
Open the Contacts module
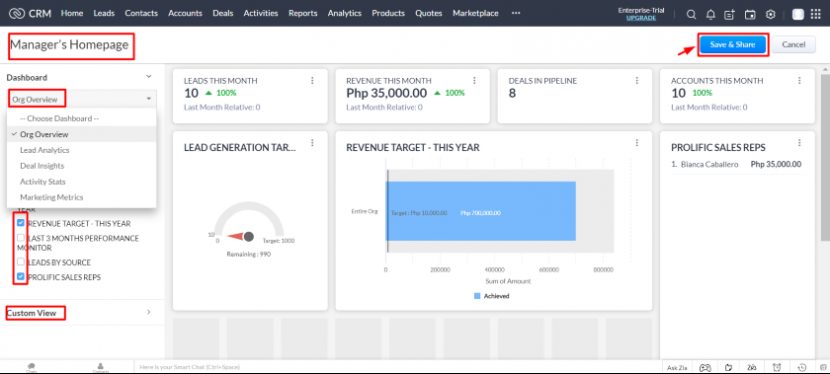(141, 13)
